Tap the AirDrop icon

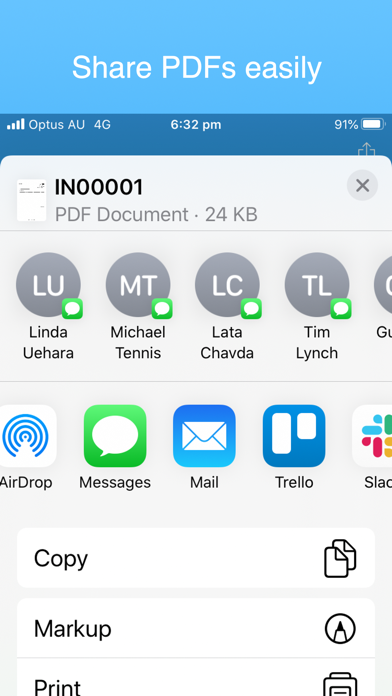tap(26, 435)
